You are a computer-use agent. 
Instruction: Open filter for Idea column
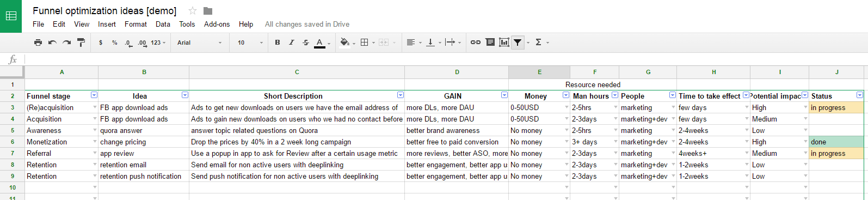pyautogui.click(x=184, y=95)
